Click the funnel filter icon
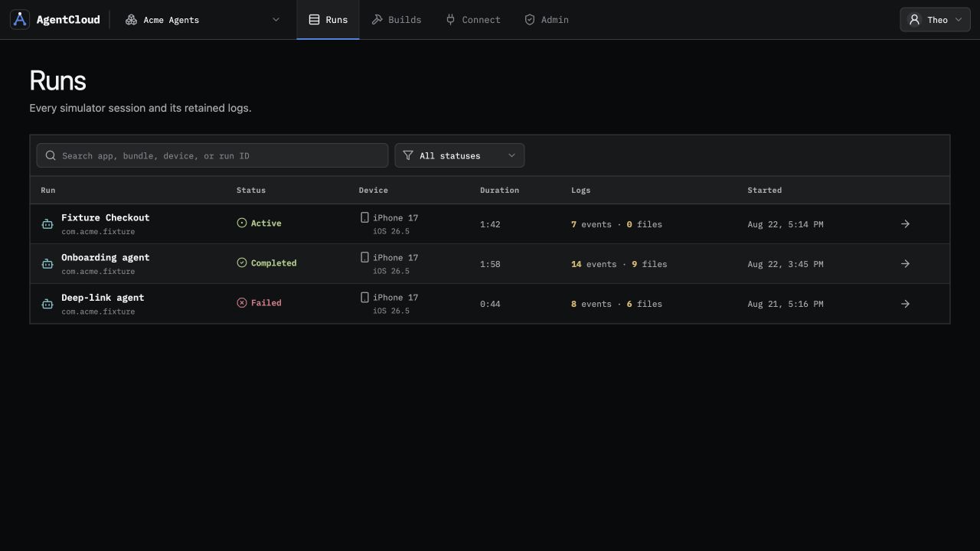 tap(408, 155)
